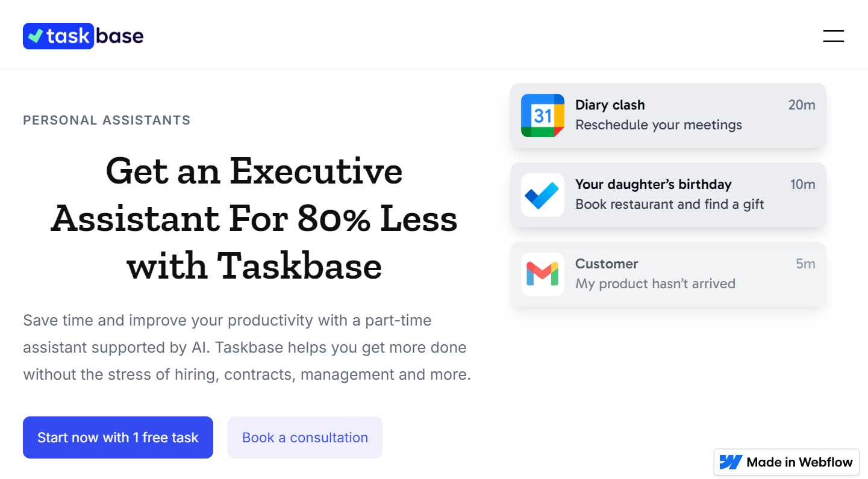Click Book a consultation
This screenshot has width=868, height=479.
(x=304, y=437)
